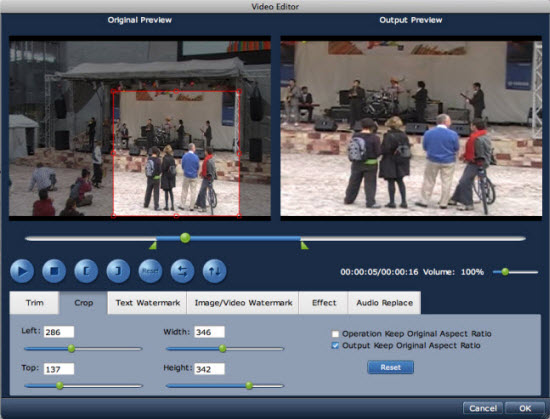Click the Output Preview video image
The height and width of the screenshot is (419, 550).
coord(411,128)
